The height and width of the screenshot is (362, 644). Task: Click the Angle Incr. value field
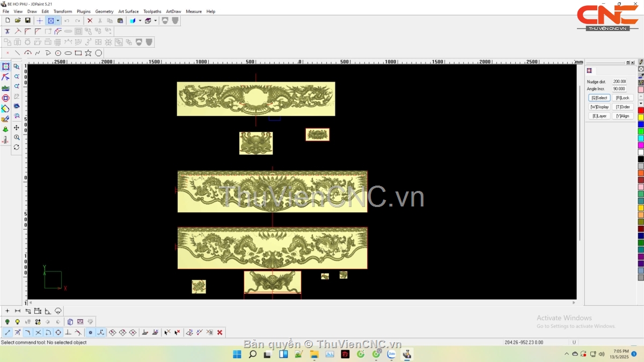619,88
